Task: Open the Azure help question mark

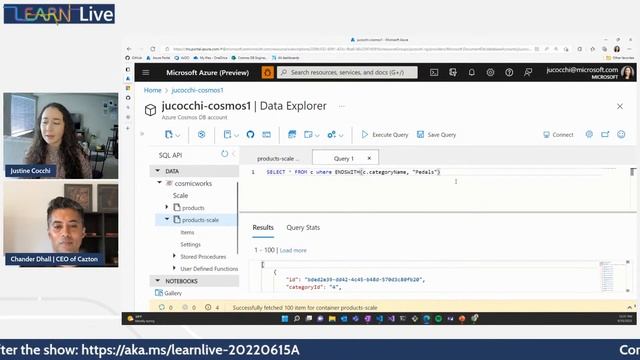Action: 509,73
